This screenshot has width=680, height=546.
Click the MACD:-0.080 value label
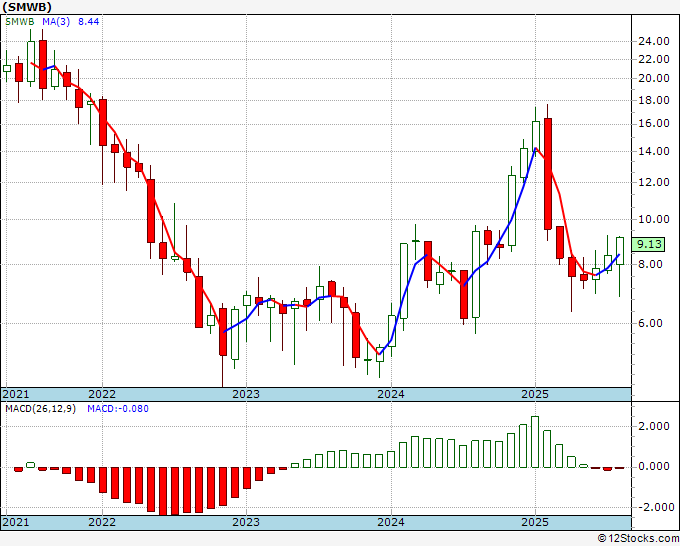118,409
